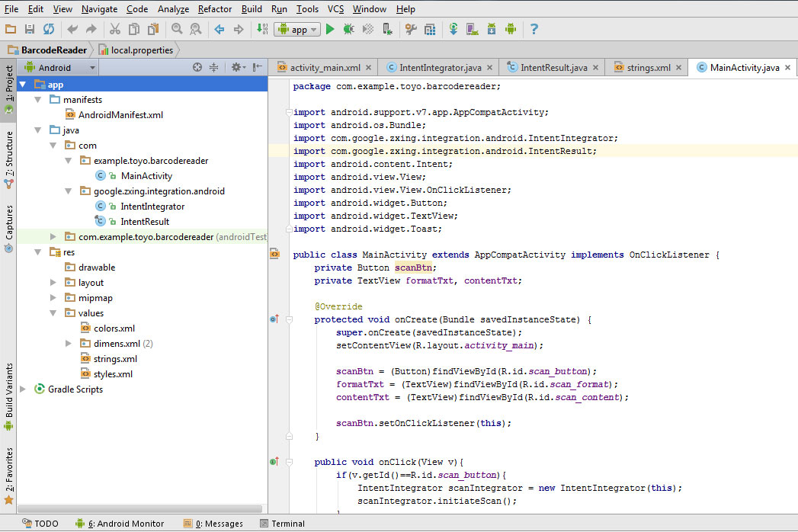Expand the Gradle Scripts node
This screenshot has height=532, width=798.
click(x=22, y=389)
